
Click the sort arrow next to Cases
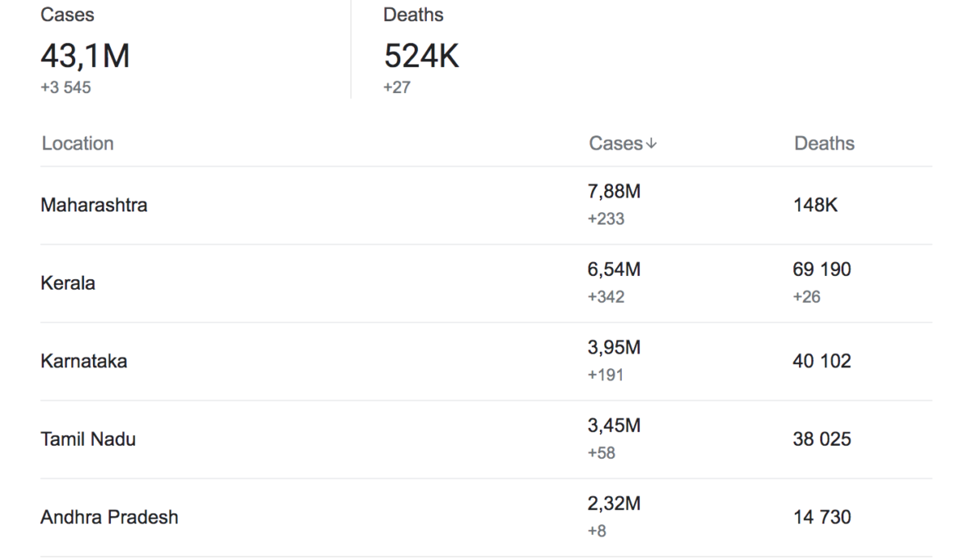coord(651,144)
